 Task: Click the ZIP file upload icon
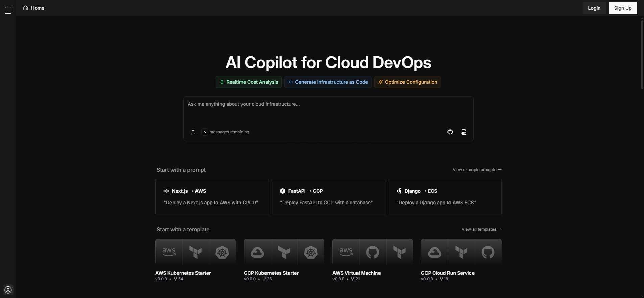tap(464, 132)
